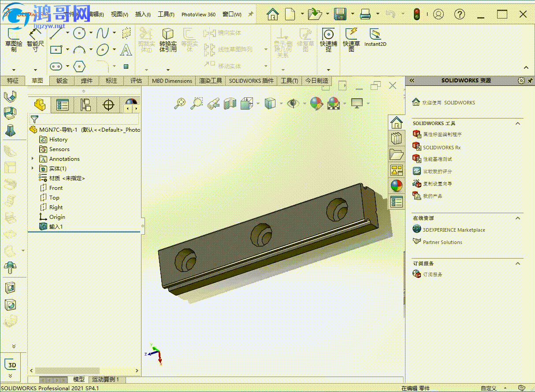The height and width of the screenshot is (392, 535).
Task: Collapse the 订阅服务 section
Action: pyautogui.click(x=518, y=263)
